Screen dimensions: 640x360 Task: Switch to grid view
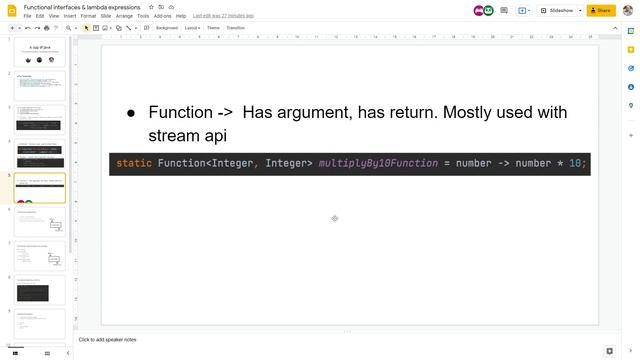47,353
